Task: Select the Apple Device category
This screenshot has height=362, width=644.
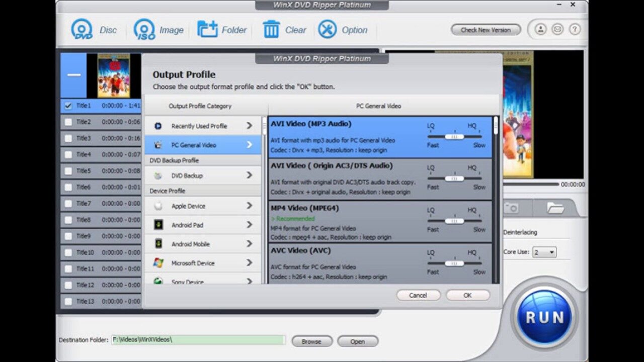Action: click(x=203, y=206)
